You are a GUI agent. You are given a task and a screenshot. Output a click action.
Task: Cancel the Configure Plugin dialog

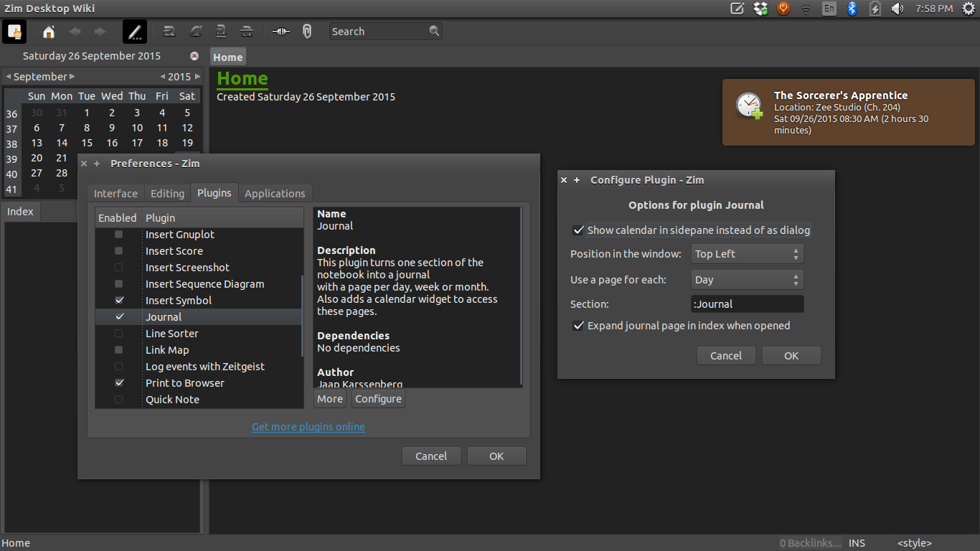coord(726,356)
